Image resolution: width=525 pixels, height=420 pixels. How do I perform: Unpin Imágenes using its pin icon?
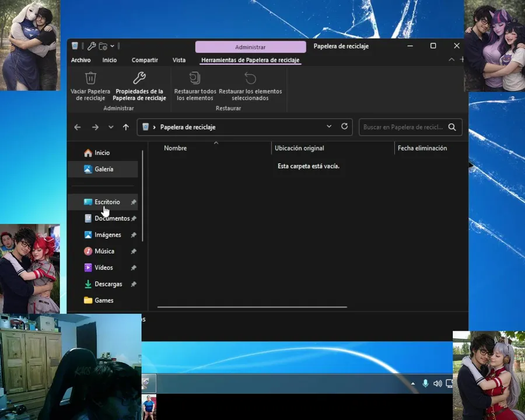coord(133,235)
